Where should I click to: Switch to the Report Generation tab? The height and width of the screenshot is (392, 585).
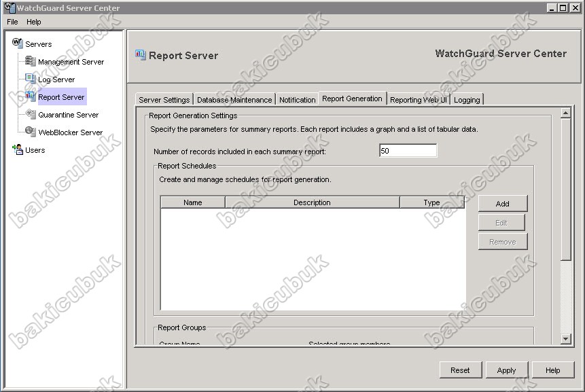coord(352,99)
